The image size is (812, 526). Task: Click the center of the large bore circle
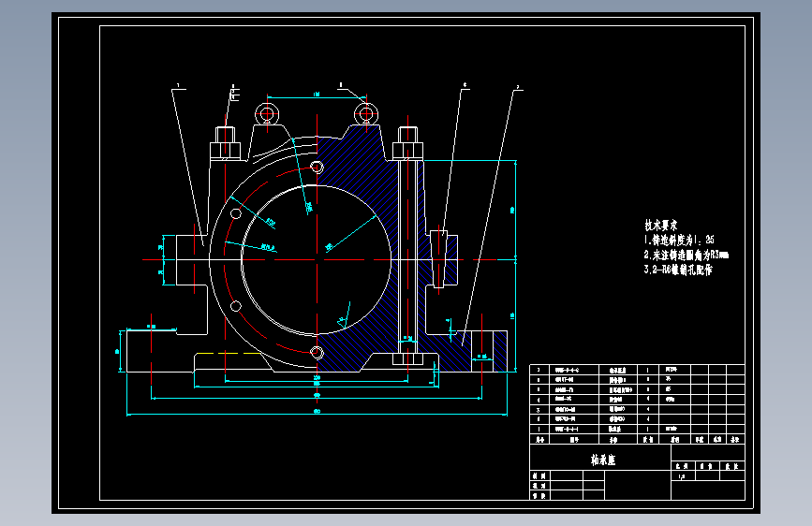point(317,259)
